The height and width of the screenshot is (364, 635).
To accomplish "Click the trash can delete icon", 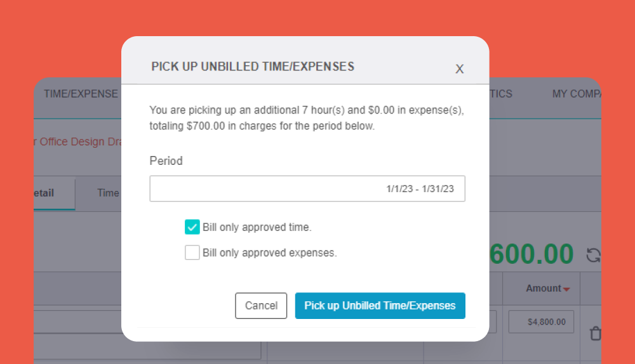I will coord(595,334).
